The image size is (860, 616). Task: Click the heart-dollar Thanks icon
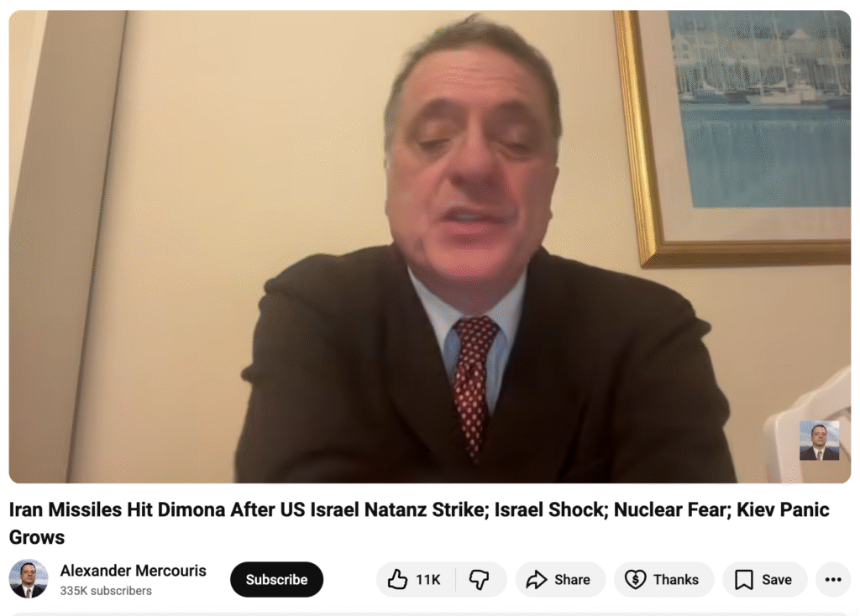tap(635, 579)
